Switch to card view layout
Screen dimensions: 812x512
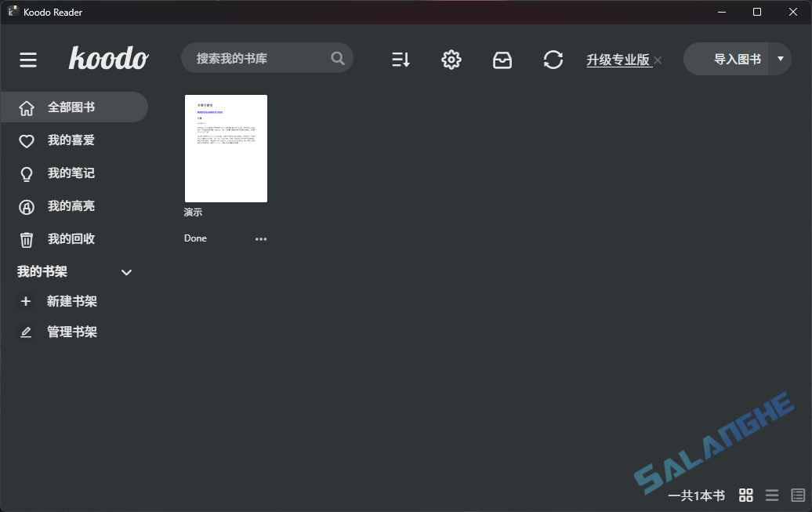pyautogui.click(x=745, y=495)
